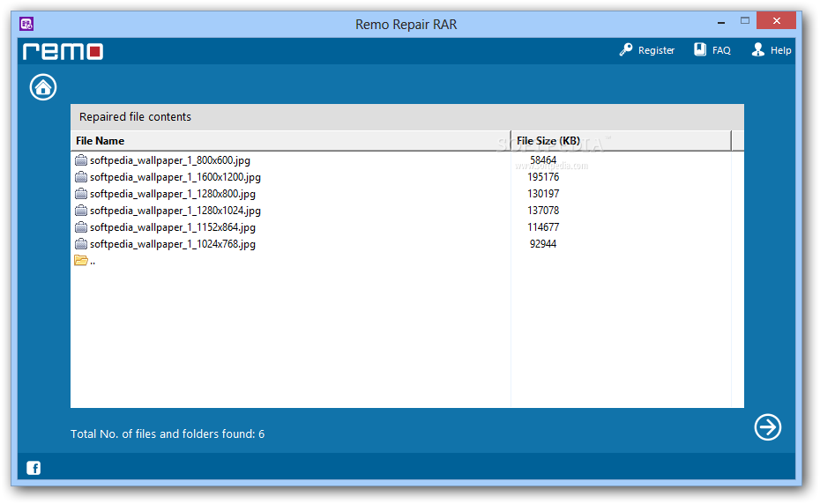Click the Help person icon
820x504 pixels.
coord(757,49)
